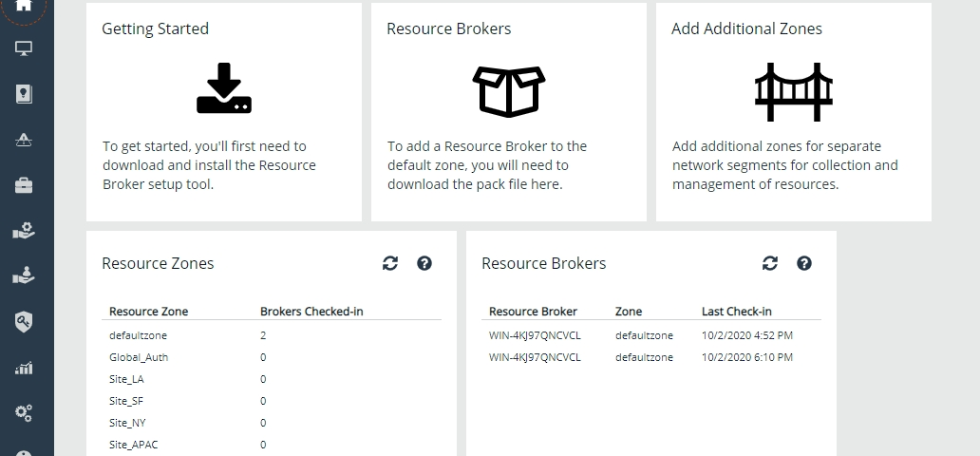
Task: Click the Getting Started download icon
Action: pos(224,89)
